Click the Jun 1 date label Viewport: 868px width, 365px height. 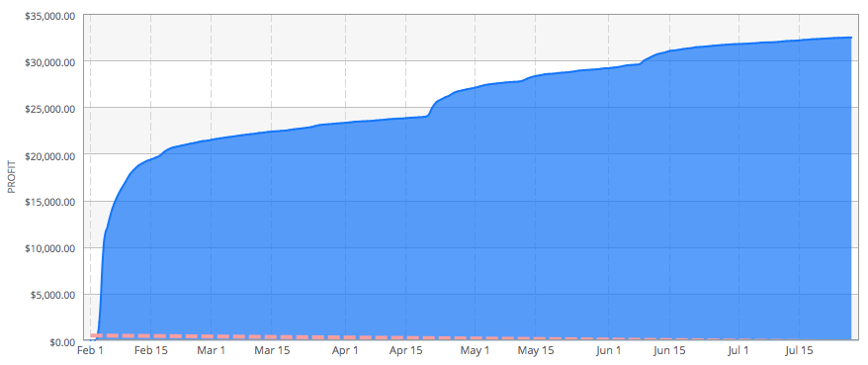(608, 351)
